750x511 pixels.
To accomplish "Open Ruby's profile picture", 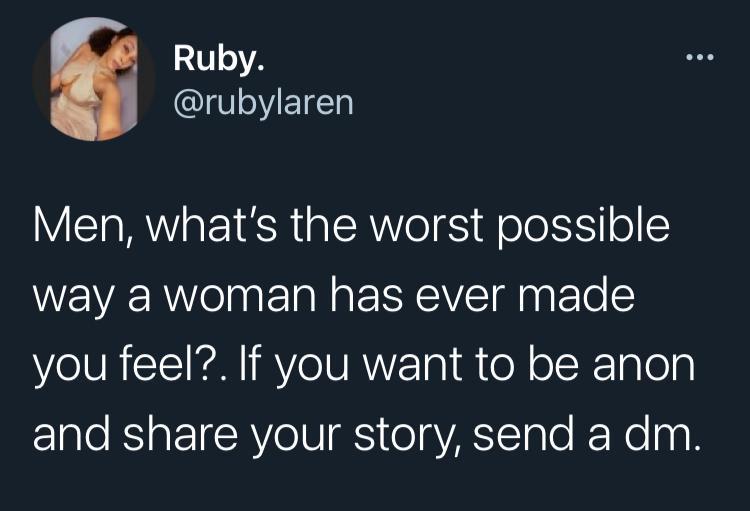I will click(x=94, y=79).
